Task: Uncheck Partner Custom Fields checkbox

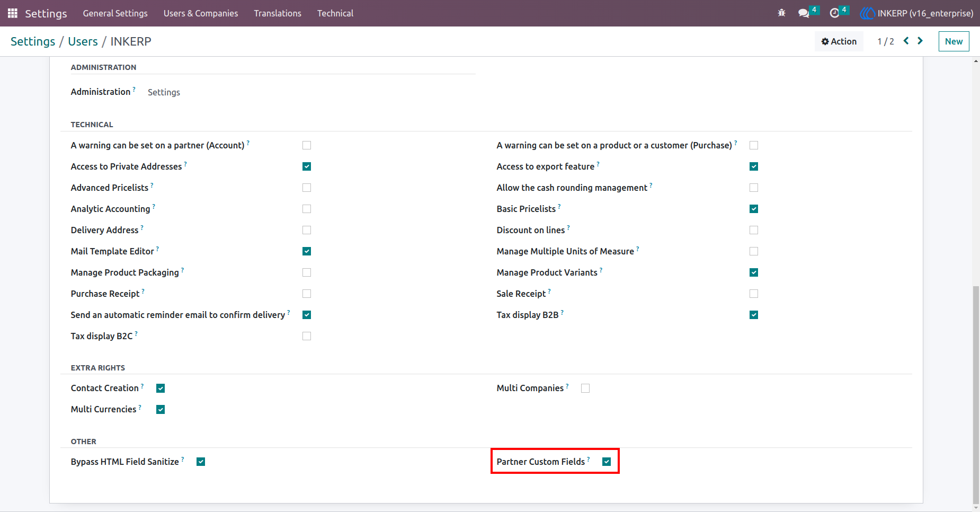Action: (x=607, y=462)
